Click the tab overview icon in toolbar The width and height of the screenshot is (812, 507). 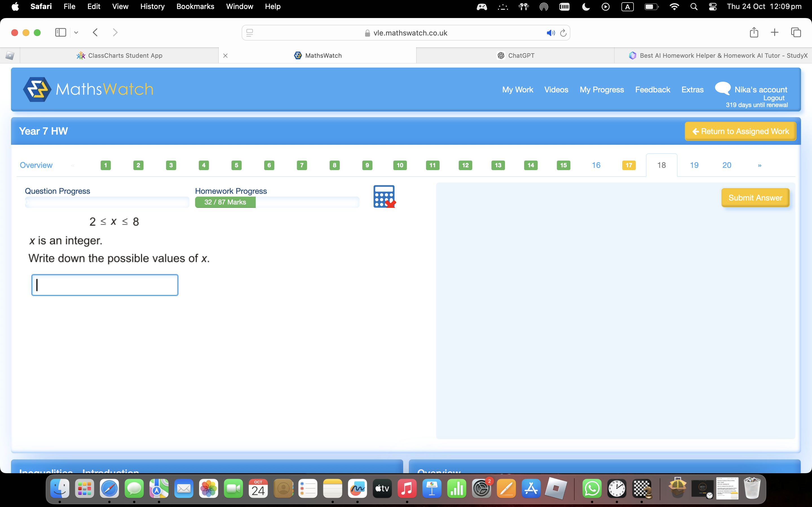click(x=796, y=32)
